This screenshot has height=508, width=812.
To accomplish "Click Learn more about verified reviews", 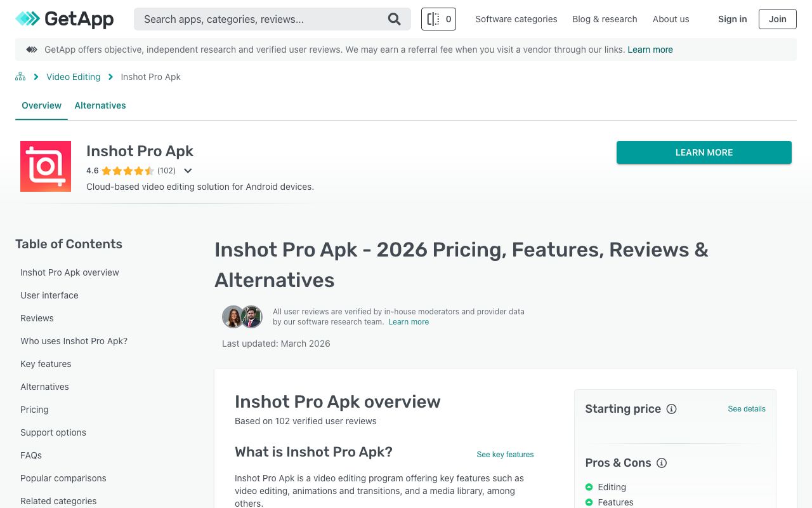I will pyautogui.click(x=409, y=322).
